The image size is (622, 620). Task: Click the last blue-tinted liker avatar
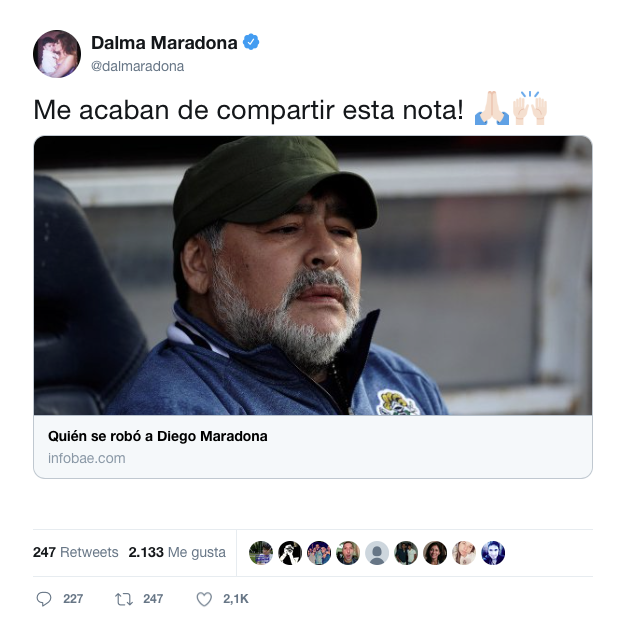pyautogui.click(x=493, y=553)
